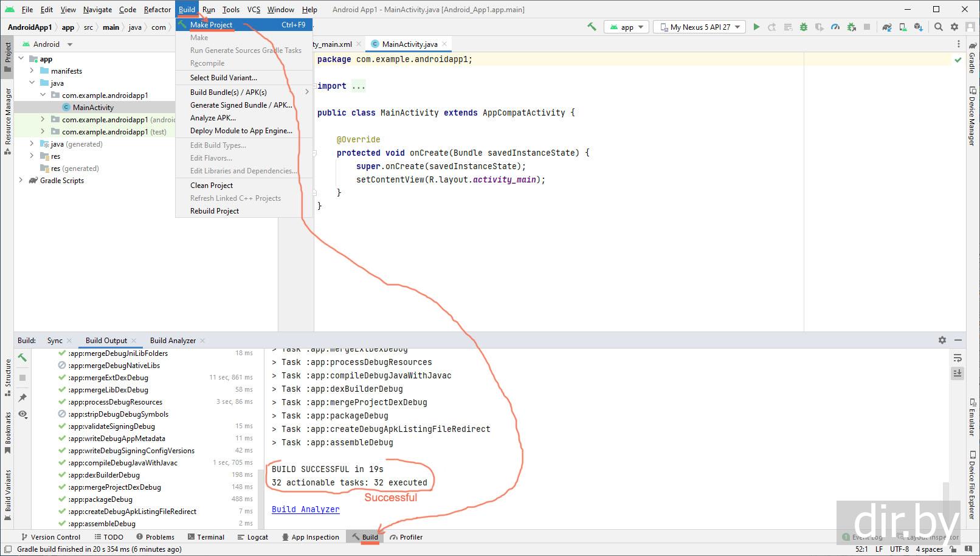
Task: Open the Terminal tool window button
Action: [206, 537]
